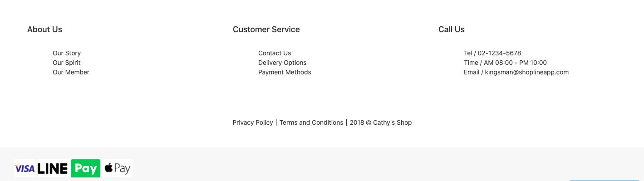644x181 pixels.
Task: Open the Privacy Policy
Action: (253, 122)
